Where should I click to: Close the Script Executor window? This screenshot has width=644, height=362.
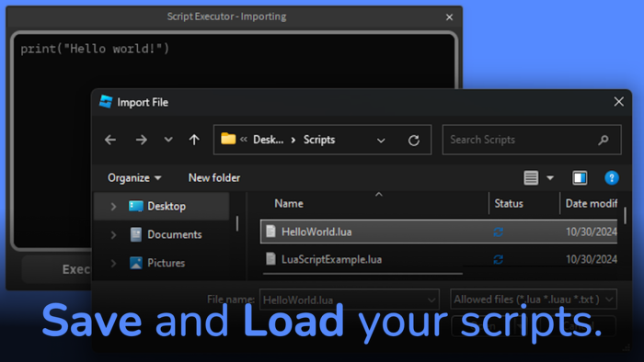(x=449, y=17)
